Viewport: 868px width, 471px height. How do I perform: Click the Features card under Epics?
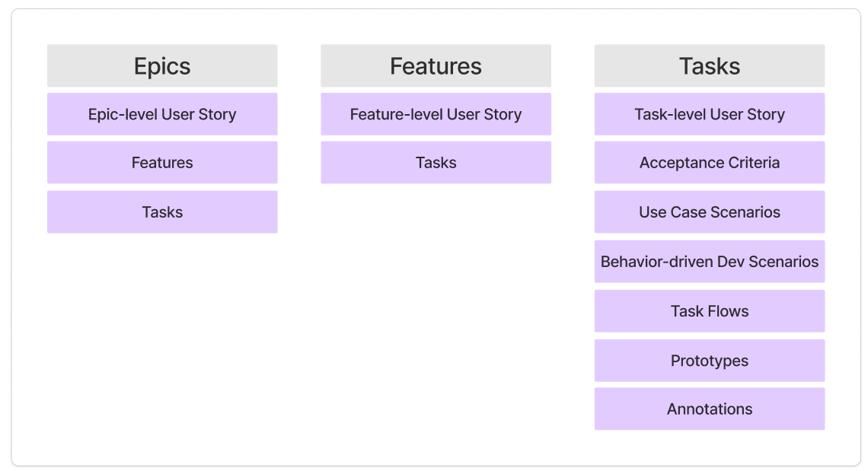162,163
